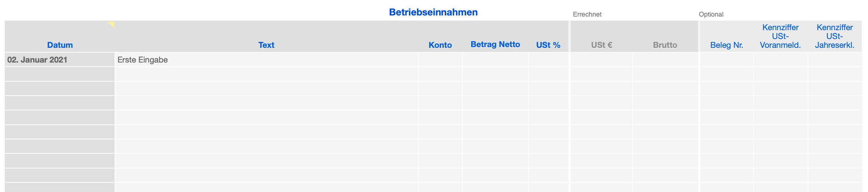868x192 pixels.
Task: Select the Text column header
Action: click(266, 45)
